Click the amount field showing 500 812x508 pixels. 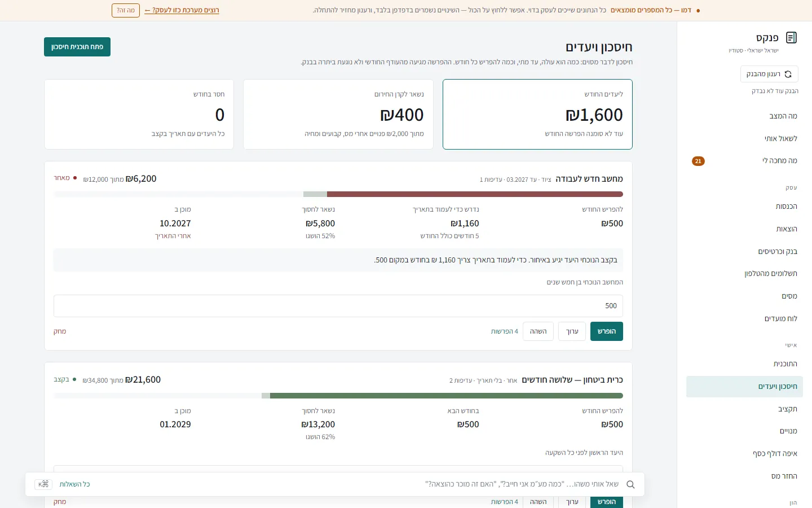[338, 306]
